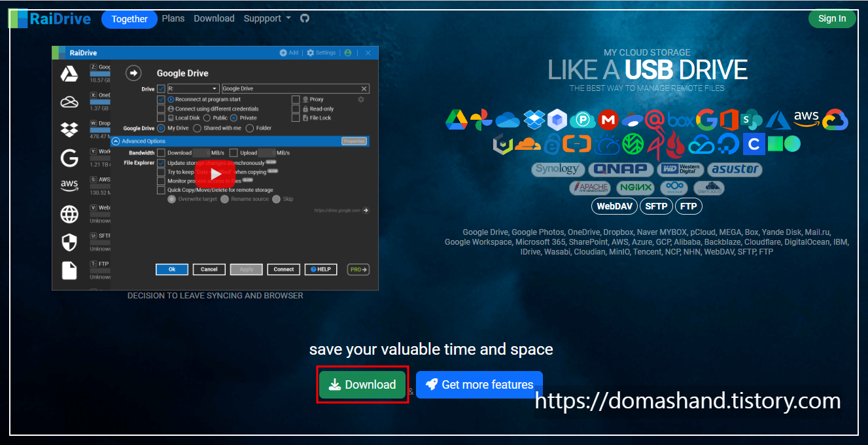868x445 pixels.
Task: Click the orange Cloudflare cloud logo
Action: click(529, 144)
